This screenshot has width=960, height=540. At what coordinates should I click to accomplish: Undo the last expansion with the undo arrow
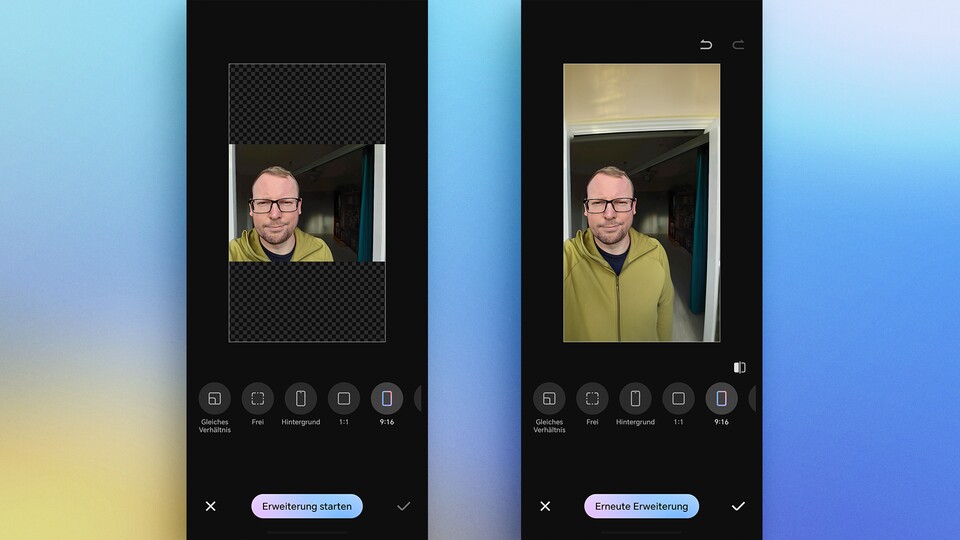706,45
